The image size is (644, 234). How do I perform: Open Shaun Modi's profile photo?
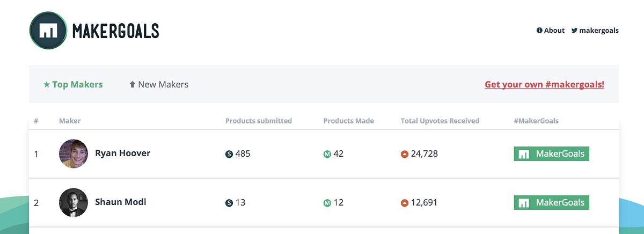(73, 203)
